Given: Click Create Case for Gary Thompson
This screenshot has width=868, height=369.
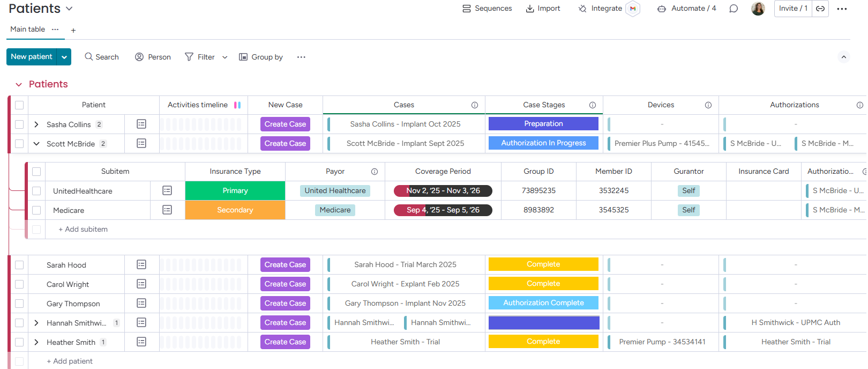Looking at the screenshot, I should click(x=285, y=304).
